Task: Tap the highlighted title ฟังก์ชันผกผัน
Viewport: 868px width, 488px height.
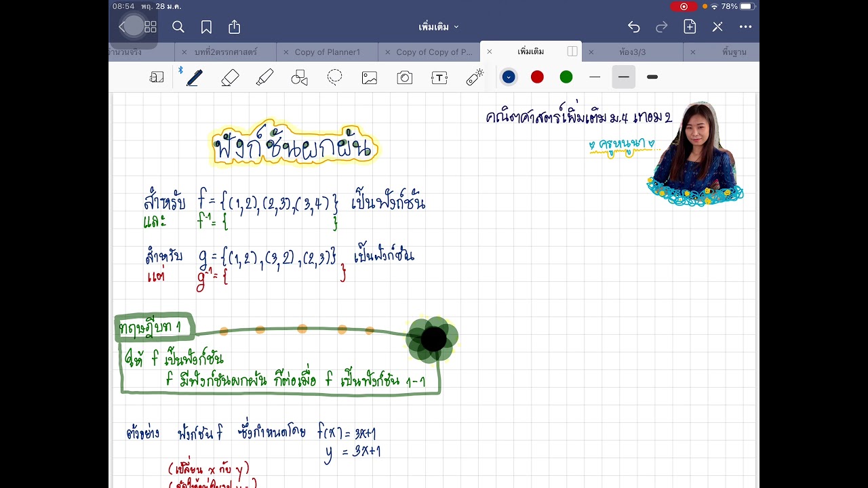Action: pyautogui.click(x=294, y=143)
